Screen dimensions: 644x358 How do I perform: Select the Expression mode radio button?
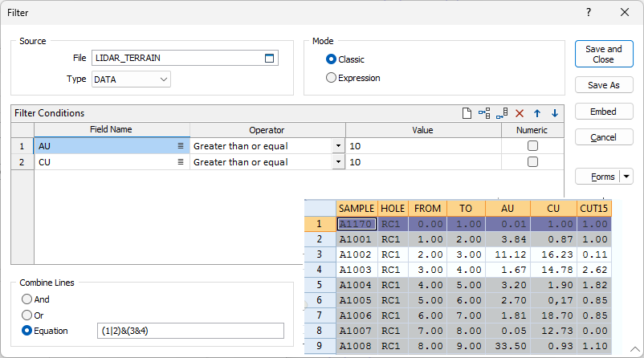[x=332, y=78]
